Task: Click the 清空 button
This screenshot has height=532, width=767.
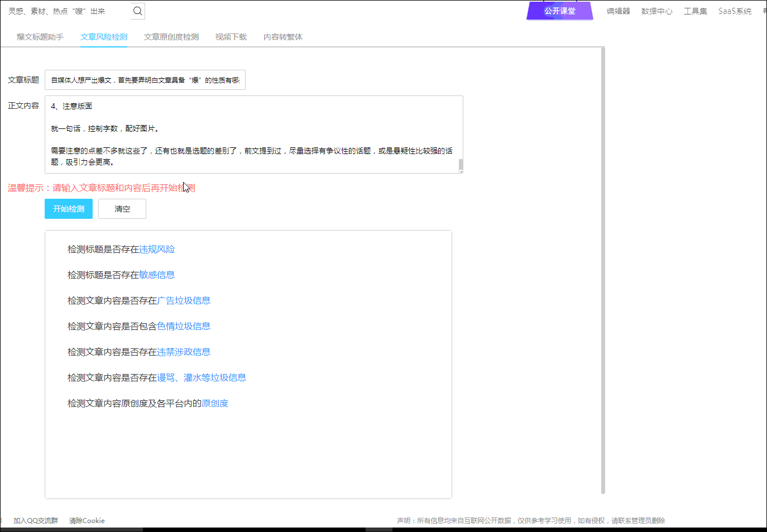Action: tap(122, 209)
